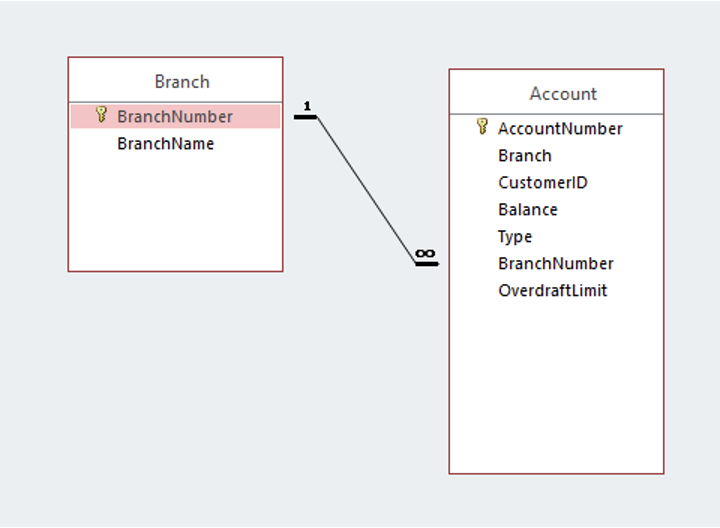720x528 pixels.
Task: Select the OverdraftLimit field
Action: click(x=552, y=290)
